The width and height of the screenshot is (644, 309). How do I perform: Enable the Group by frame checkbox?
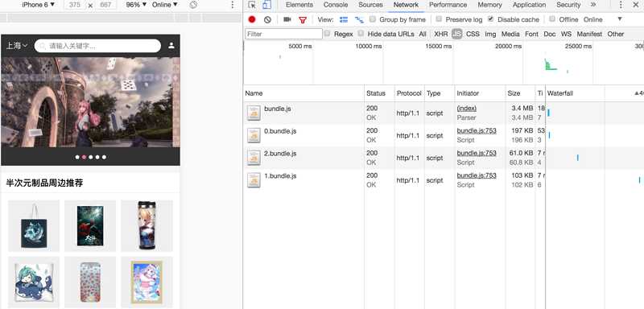pos(373,19)
